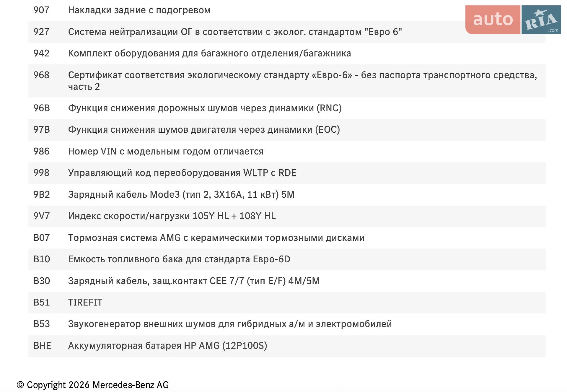Select row B10 Емкость топливного бака
This screenshot has height=392, width=567.
pos(287,259)
